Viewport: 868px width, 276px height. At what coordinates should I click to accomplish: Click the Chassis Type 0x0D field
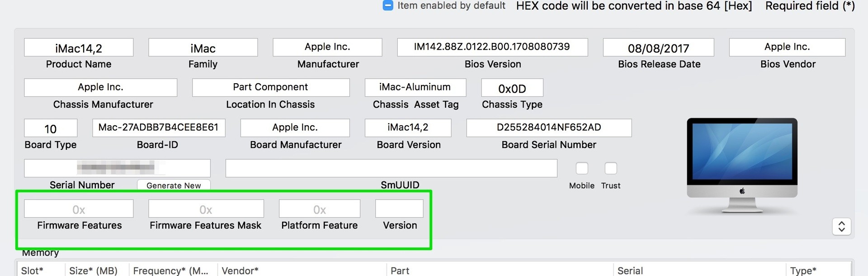512,88
